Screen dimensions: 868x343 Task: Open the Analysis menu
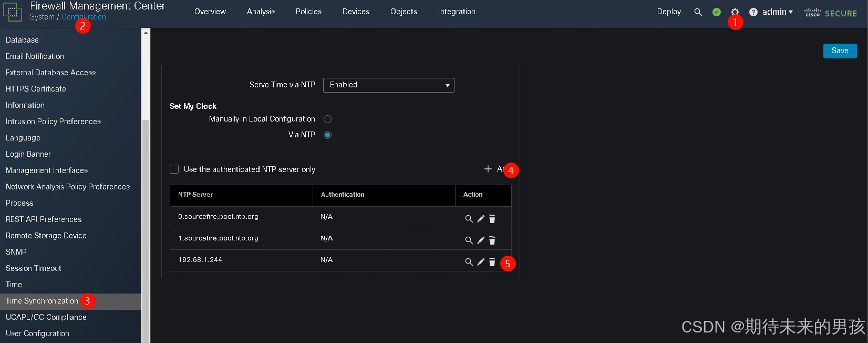point(261,12)
